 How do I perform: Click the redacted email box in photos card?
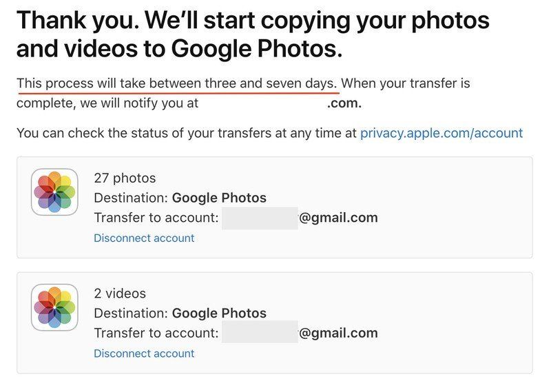259,218
